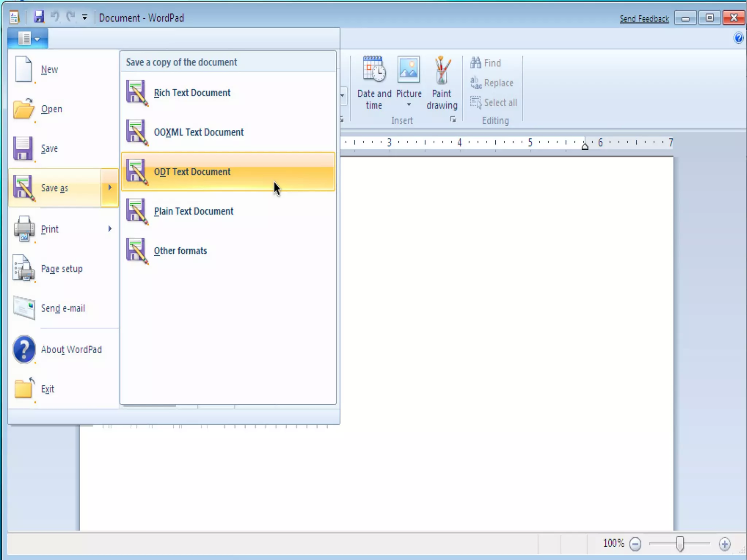Viewport: 747px width, 560px height.
Task: Click the Replace icon in Editing group
Action: coord(476,82)
